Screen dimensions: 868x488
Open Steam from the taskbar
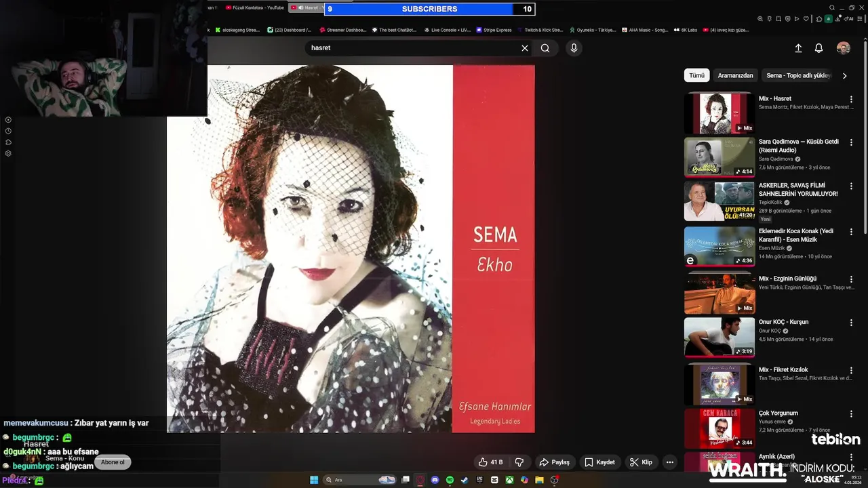(465, 480)
